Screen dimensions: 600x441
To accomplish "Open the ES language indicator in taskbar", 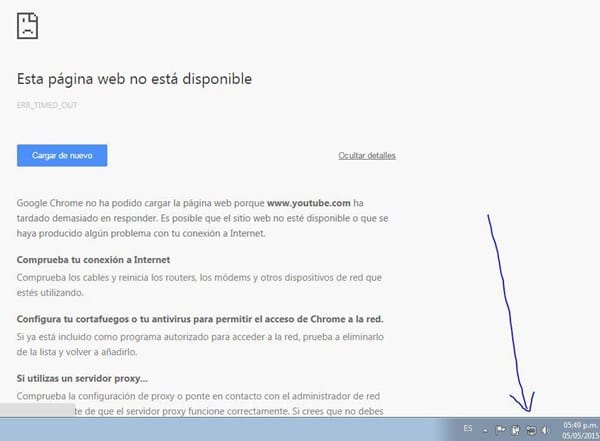I will pos(468,428).
